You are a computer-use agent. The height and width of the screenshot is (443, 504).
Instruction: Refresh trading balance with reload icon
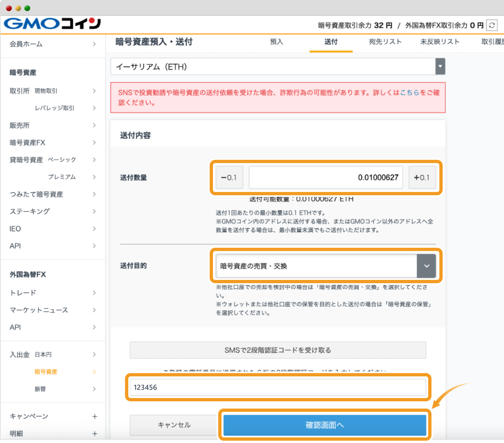[492, 25]
